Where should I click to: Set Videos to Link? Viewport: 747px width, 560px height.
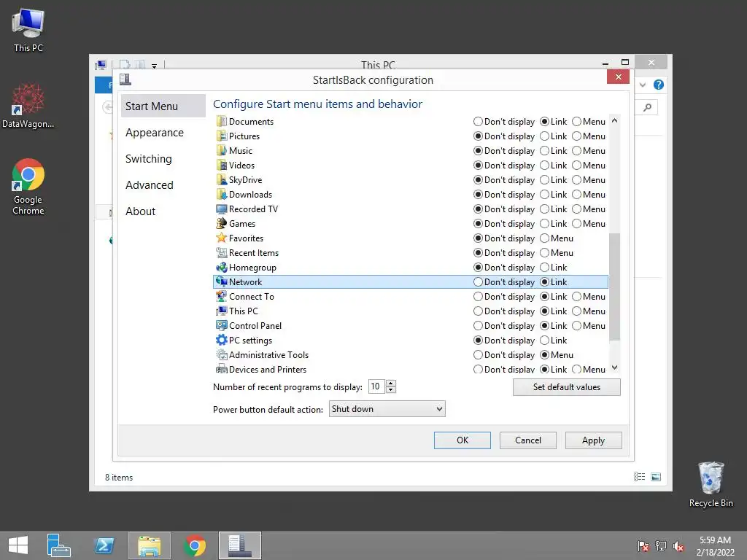pos(544,166)
